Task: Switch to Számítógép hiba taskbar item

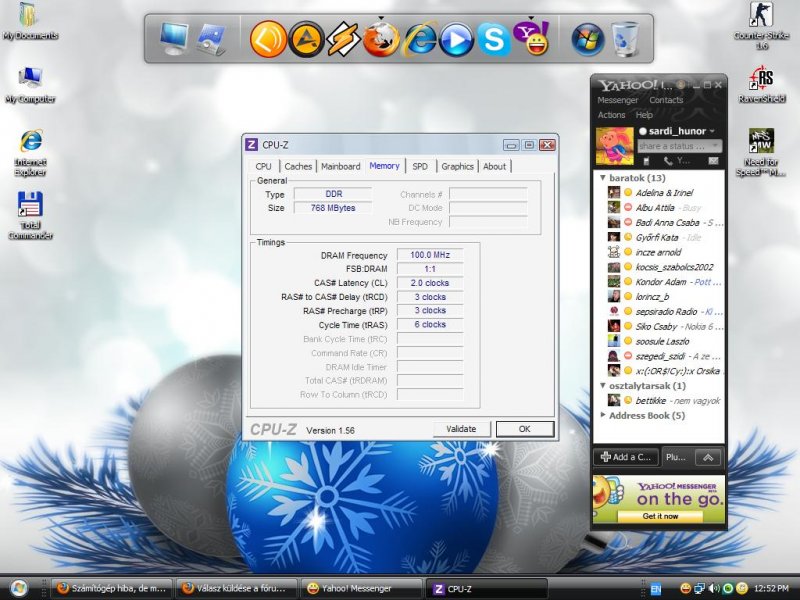Action: tap(111, 588)
